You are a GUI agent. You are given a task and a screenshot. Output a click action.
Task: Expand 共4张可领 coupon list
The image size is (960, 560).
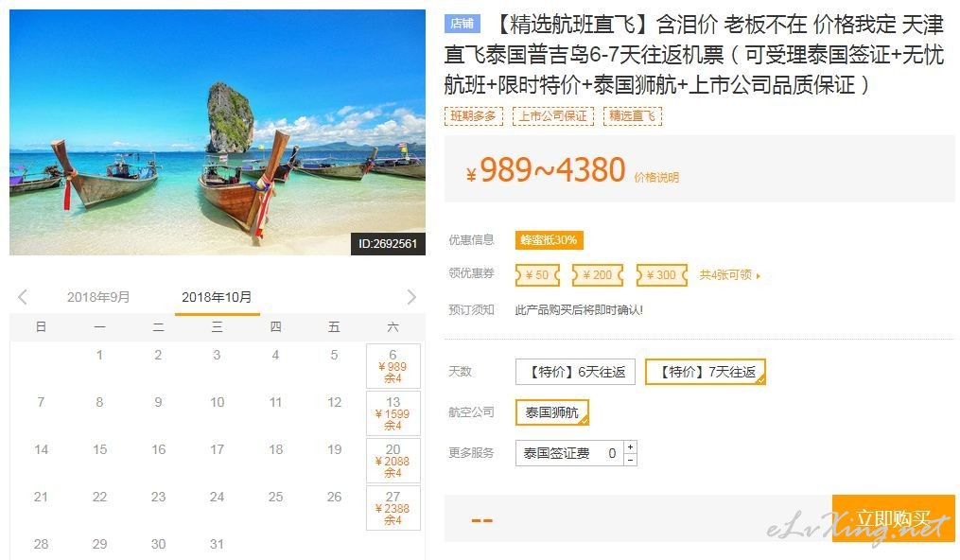(x=730, y=275)
